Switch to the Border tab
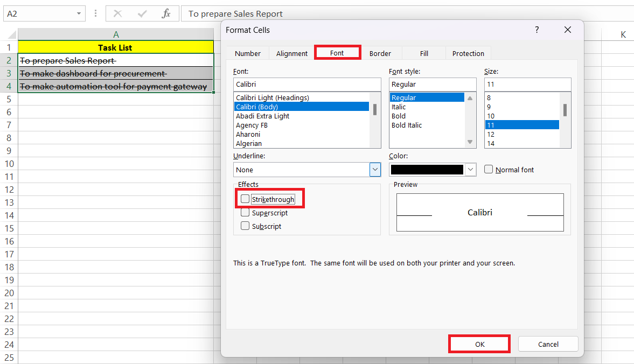Image resolution: width=634 pixels, height=364 pixels. (x=380, y=53)
